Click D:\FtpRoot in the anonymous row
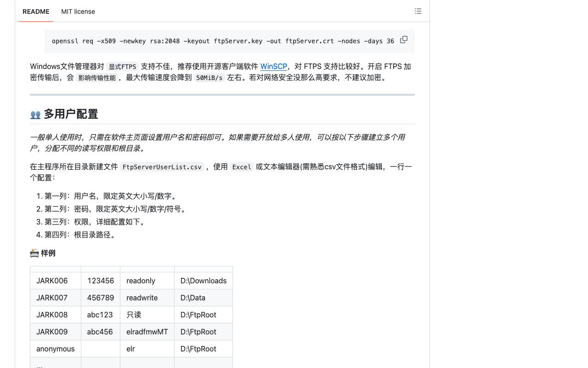Viewport: 588px width, 368px height. point(204,349)
